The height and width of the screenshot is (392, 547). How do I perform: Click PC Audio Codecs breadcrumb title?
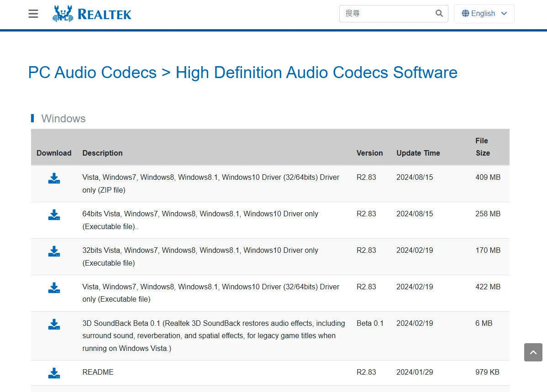[x=92, y=73]
